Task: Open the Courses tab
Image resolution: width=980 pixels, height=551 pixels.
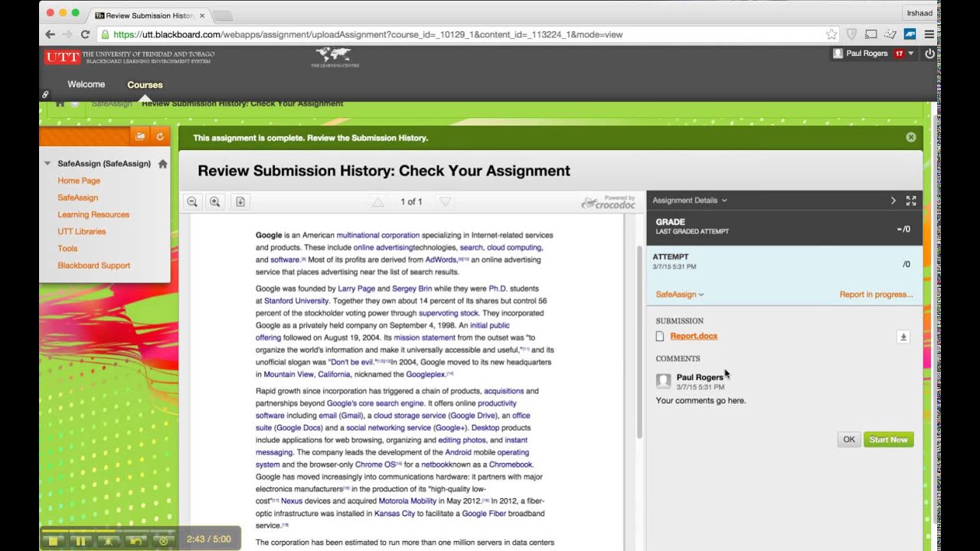Action: 145,85
